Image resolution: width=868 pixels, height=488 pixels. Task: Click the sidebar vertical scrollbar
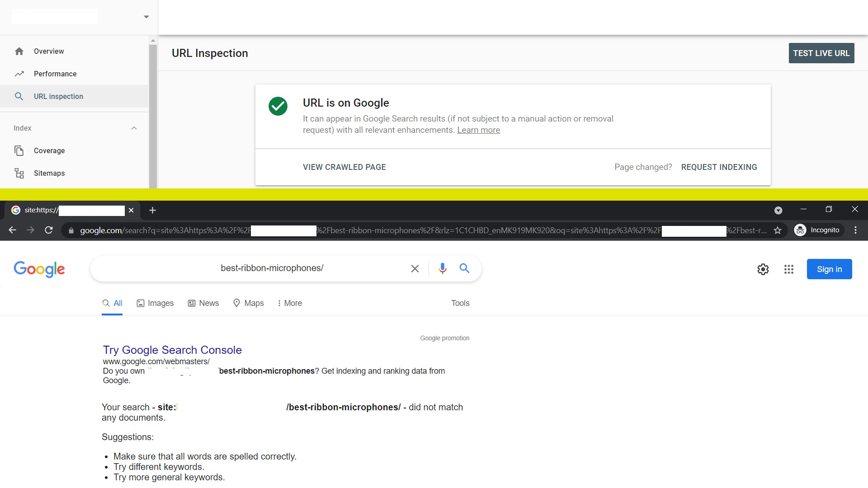pyautogui.click(x=153, y=116)
